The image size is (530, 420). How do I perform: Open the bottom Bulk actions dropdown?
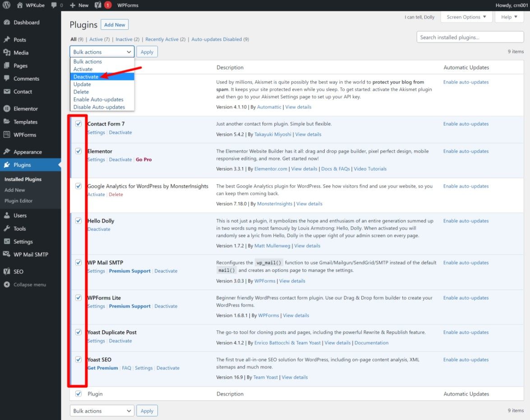(102, 411)
